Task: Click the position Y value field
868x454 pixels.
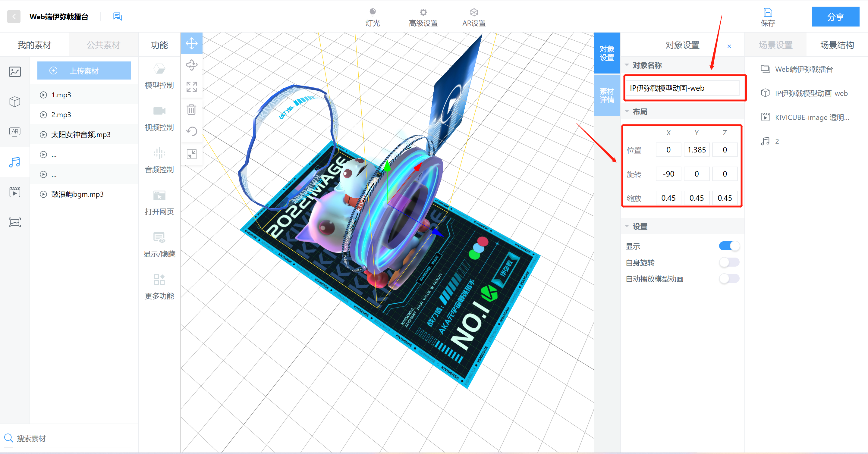Action: pyautogui.click(x=697, y=150)
